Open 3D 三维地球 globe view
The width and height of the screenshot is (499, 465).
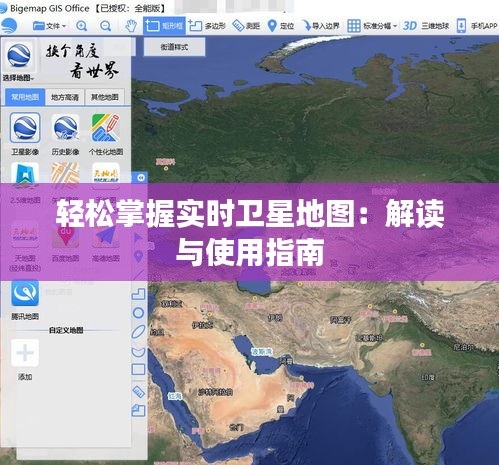point(426,26)
